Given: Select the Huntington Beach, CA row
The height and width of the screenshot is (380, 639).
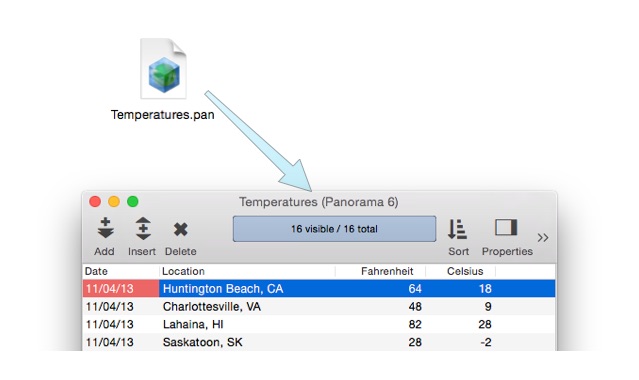Looking at the screenshot, I should click(x=319, y=289).
